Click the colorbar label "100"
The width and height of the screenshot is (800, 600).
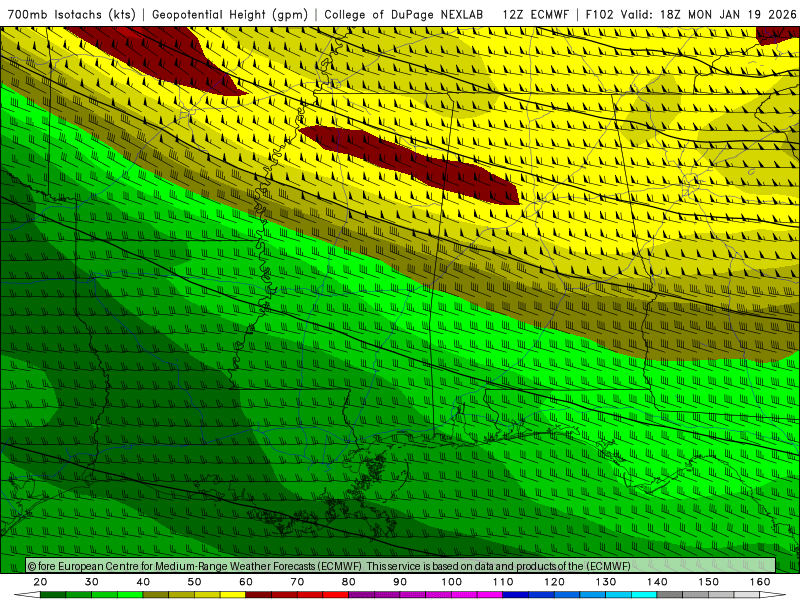pyautogui.click(x=452, y=582)
